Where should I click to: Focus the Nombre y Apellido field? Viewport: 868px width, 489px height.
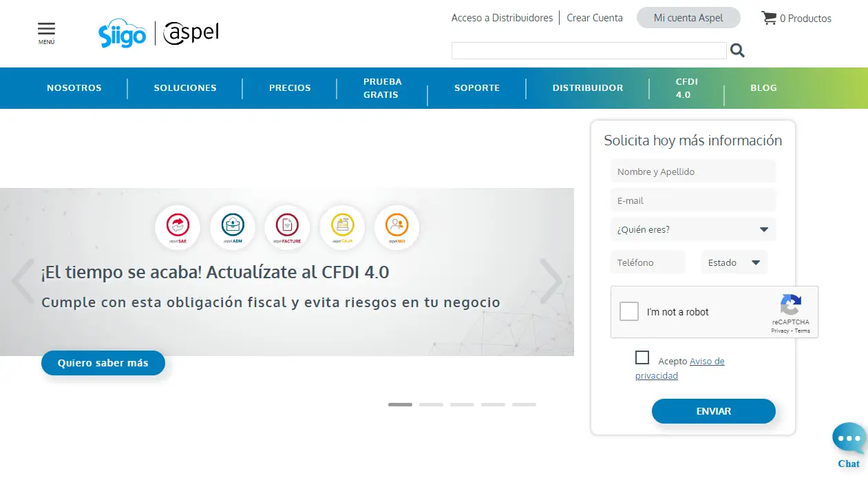693,171
